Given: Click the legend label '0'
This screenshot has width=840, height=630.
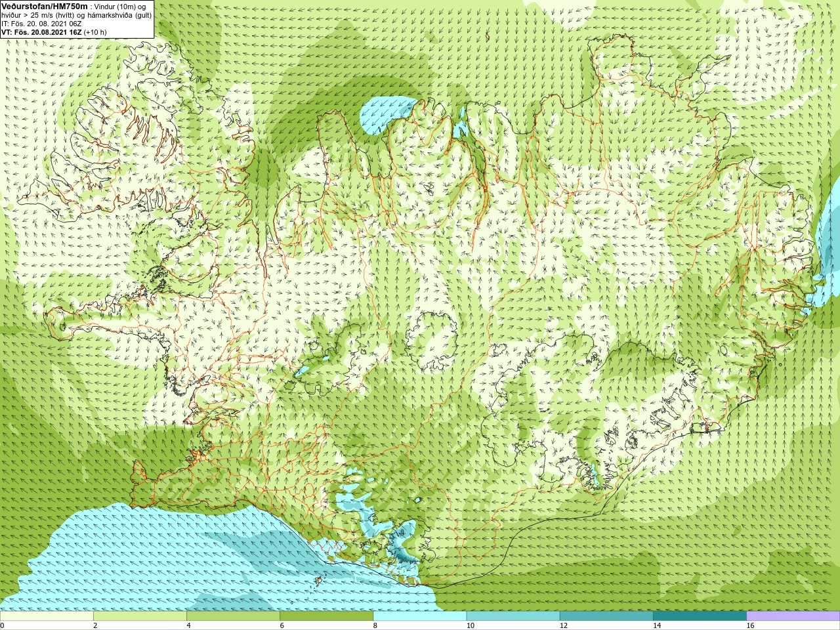Looking at the screenshot, I should (3, 625).
